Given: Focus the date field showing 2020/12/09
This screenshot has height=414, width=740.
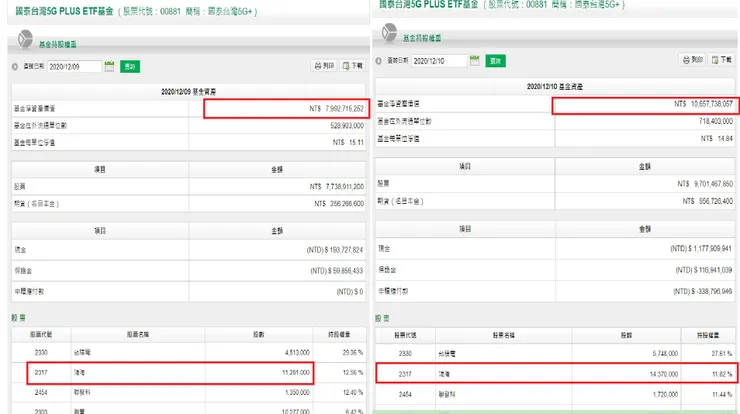Looking at the screenshot, I should (74, 67).
